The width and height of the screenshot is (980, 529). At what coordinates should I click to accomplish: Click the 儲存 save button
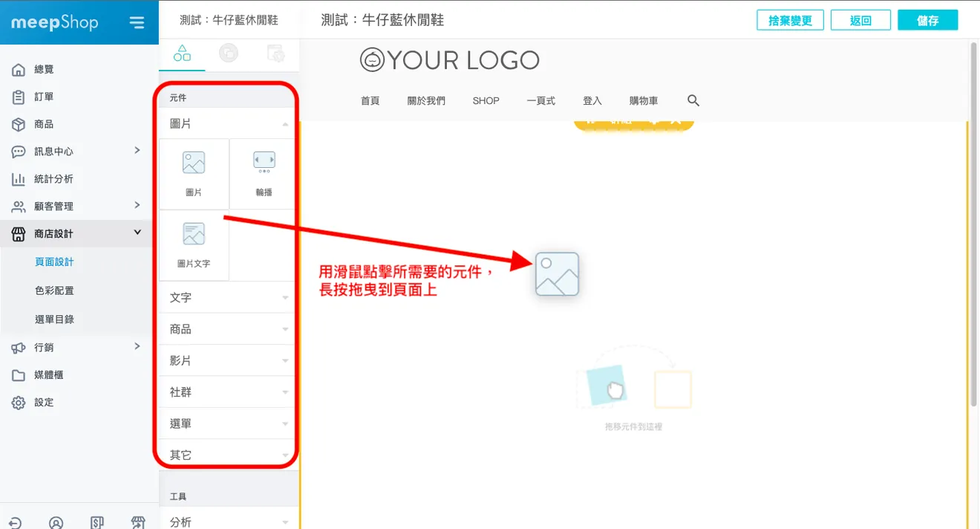point(928,20)
